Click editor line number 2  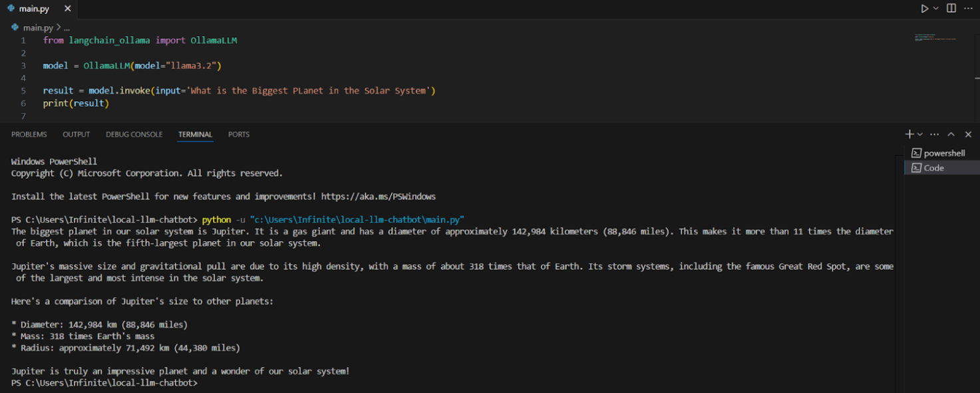point(23,53)
